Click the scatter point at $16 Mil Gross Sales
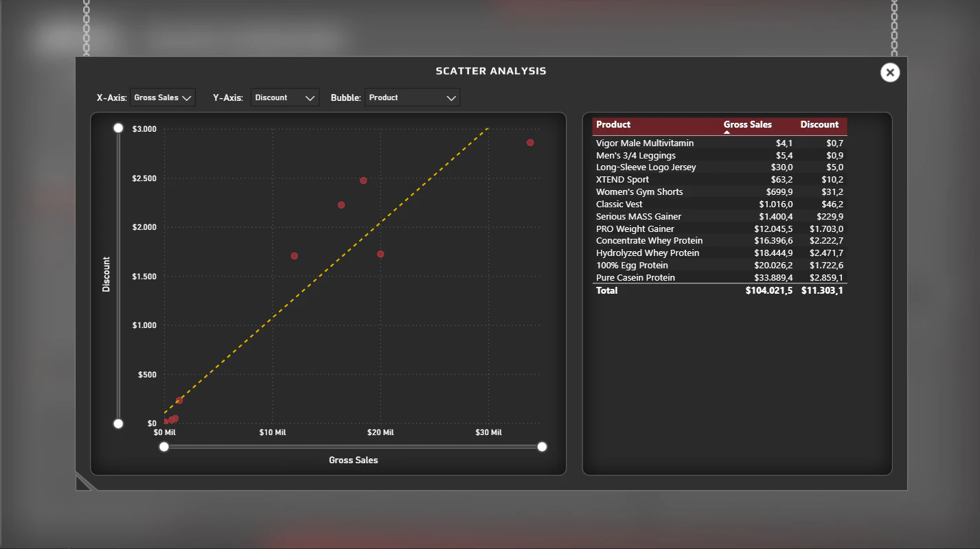This screenshot has height=549, width=980. pos(341,205)
